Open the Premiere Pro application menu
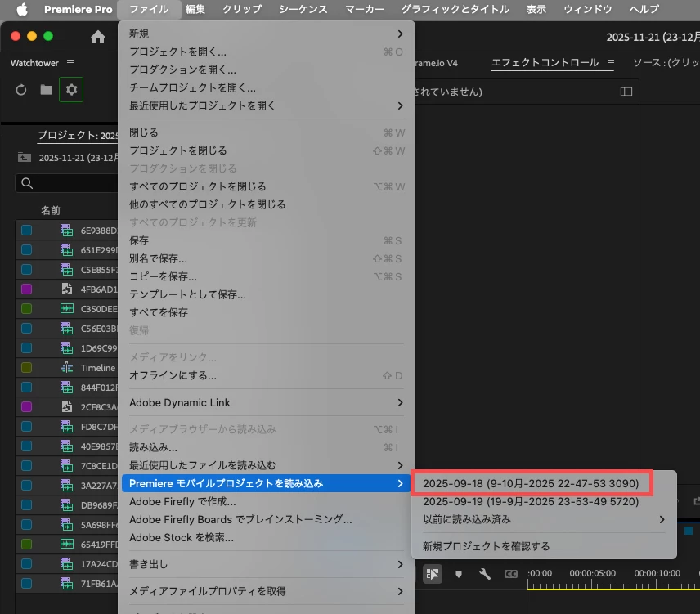This screenshot has height=614, width=700. click(79, 9)
